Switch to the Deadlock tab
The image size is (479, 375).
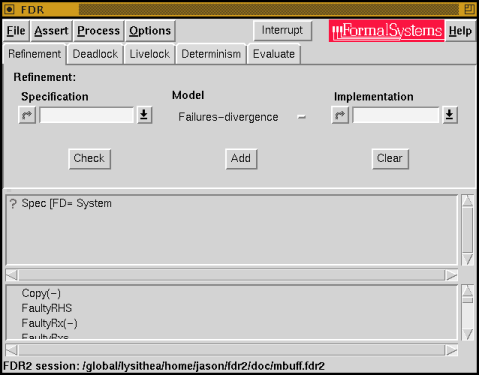tap(95, 54)
